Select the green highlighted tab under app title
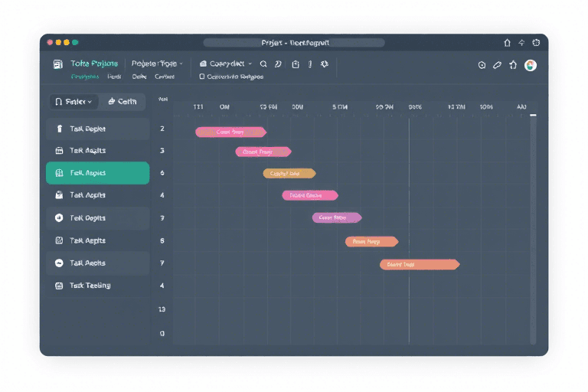Screen dimensions: 588x392 (85, 77)
